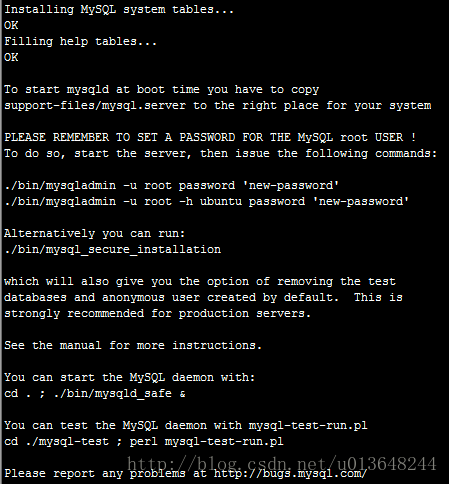
Task: Click 'You can start the MySQL daemon' line
Action: (x=129, y=378)
